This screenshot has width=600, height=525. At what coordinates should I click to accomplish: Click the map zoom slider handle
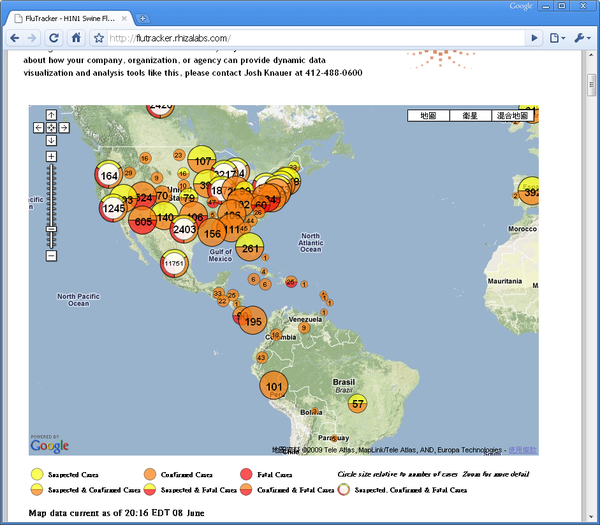51,229
